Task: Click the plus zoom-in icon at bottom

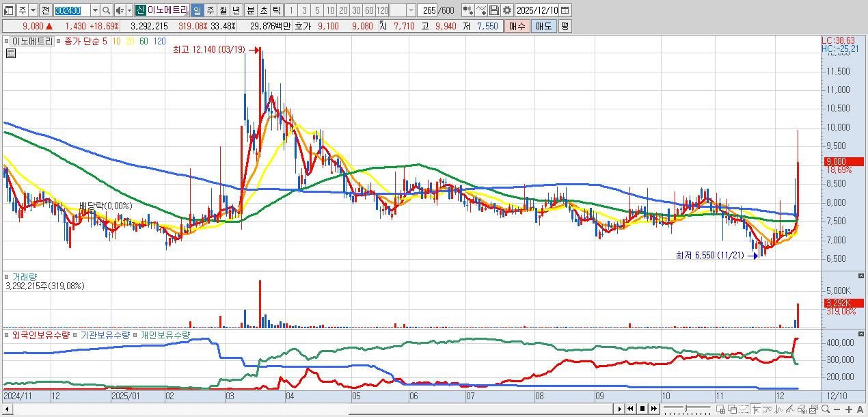Action: pos(849,409)
